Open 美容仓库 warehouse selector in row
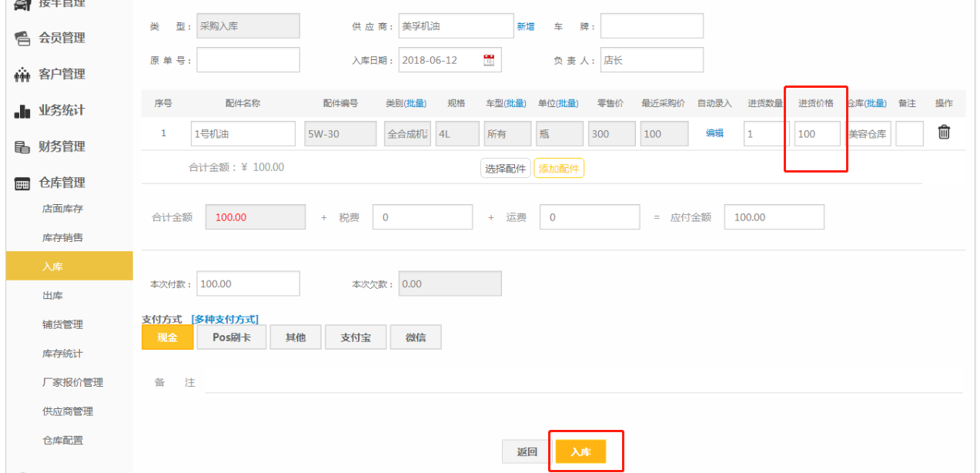 click(x=868, y=134)
